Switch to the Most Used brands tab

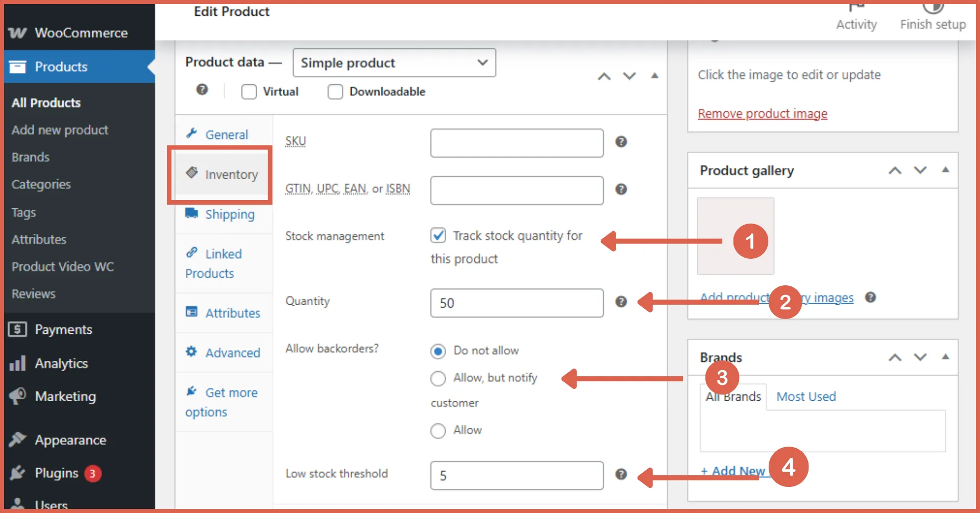tap(805, 396)
